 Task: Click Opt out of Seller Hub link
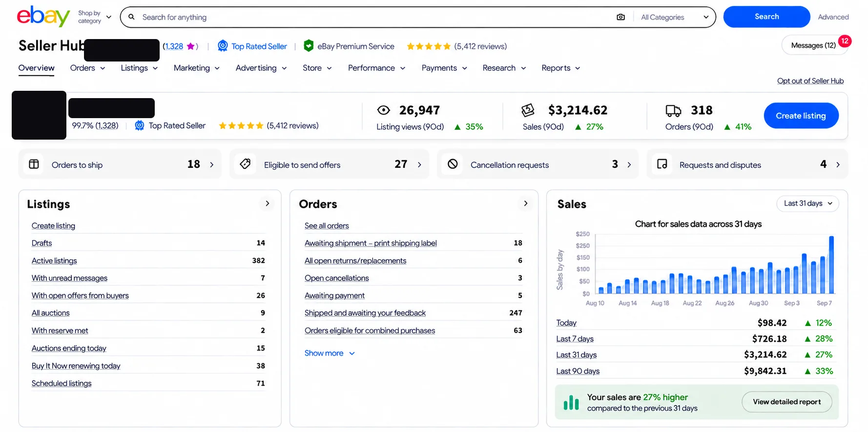(810, 81)
